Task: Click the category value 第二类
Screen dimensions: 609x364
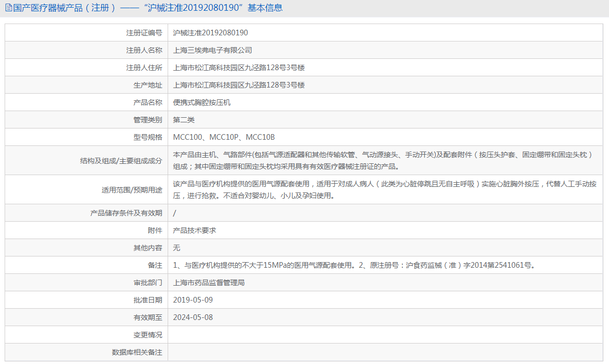Action: click(x=184, y=120)
